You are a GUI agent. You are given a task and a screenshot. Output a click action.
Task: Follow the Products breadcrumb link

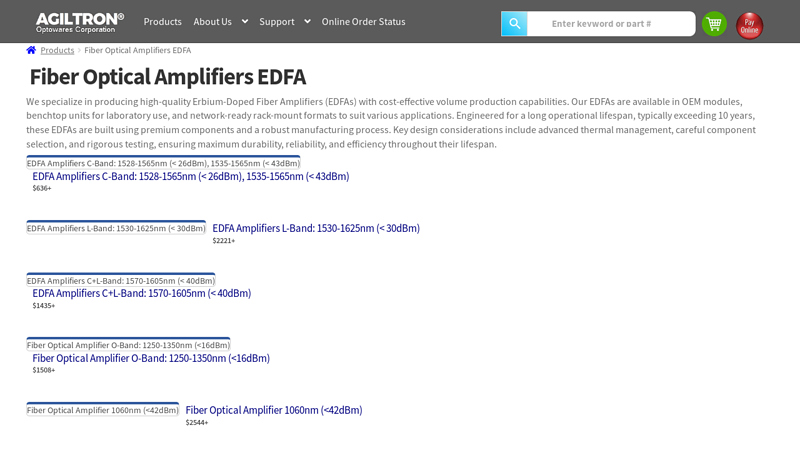point(57,50)
